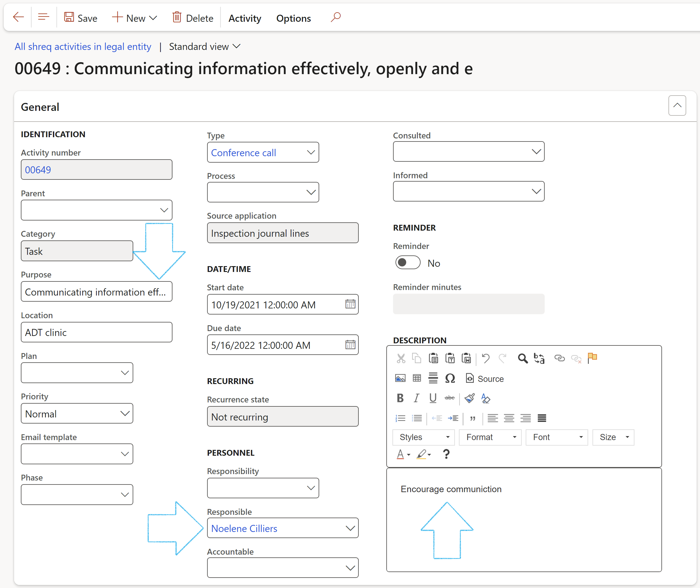This screenshot has width=700, height=588.
Task: Align text left
Action: (x=493, y=418)
